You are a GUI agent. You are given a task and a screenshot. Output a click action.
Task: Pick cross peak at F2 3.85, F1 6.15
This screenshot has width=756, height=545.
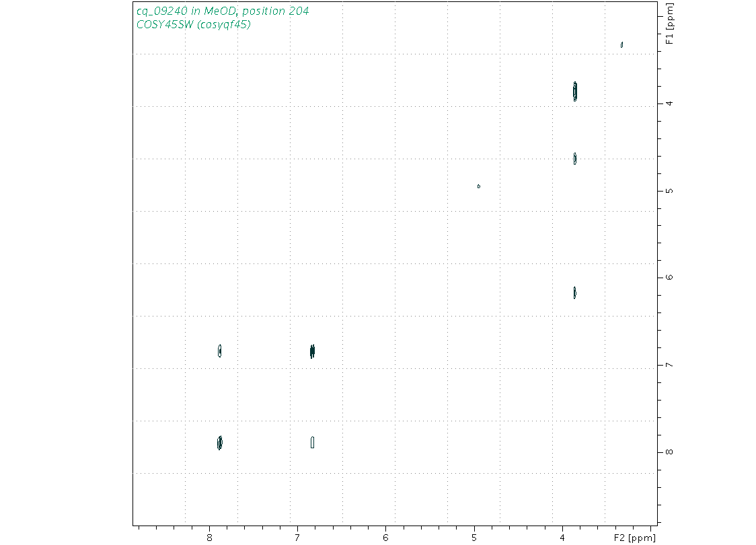pyautogui.click(x=574, y=292)
